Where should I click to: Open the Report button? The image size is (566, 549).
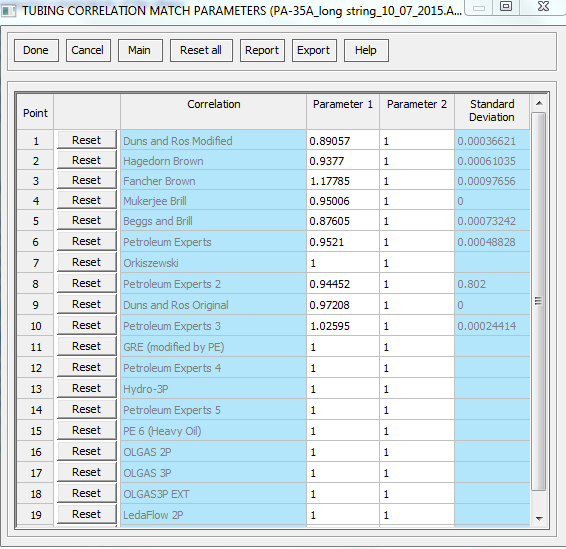[262, 51]
